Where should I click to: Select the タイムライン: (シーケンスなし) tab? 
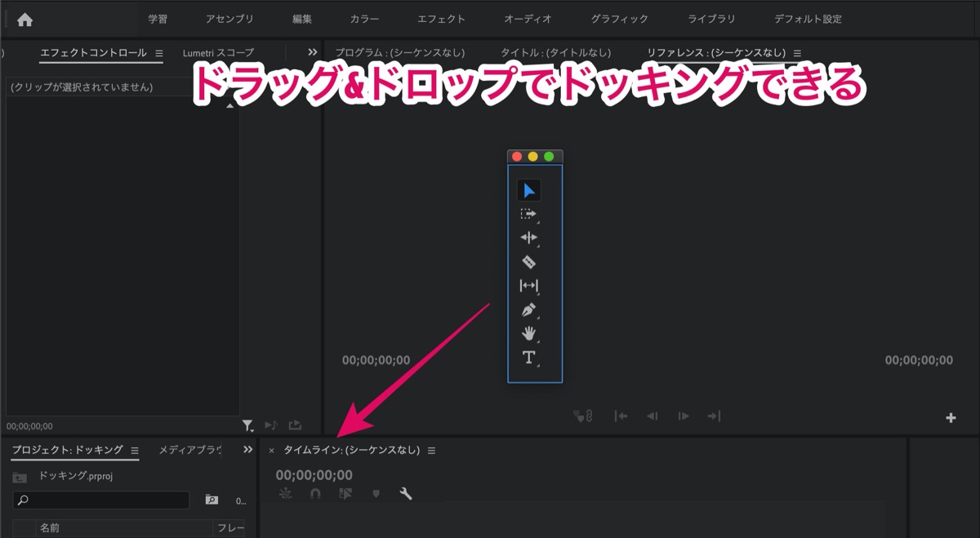pyautogui.click(x=351, y=450)
